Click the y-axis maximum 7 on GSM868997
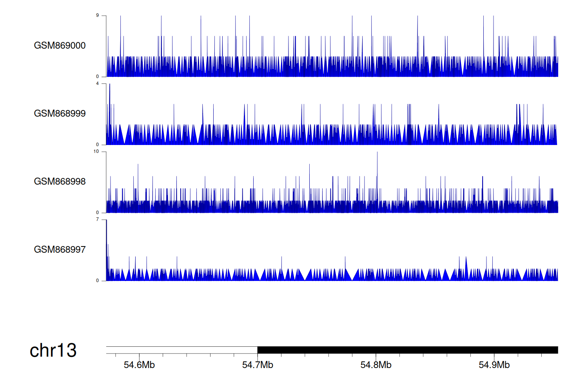 tap(97, 219)
